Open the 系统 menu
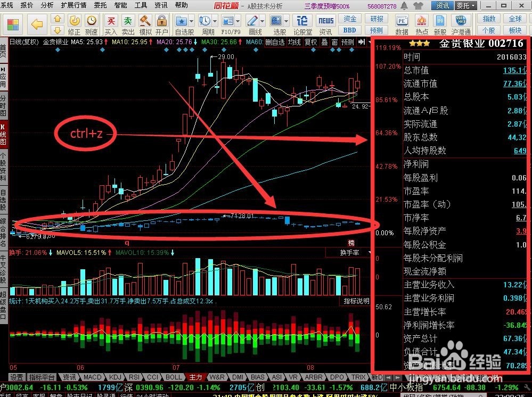 (6, 5)
